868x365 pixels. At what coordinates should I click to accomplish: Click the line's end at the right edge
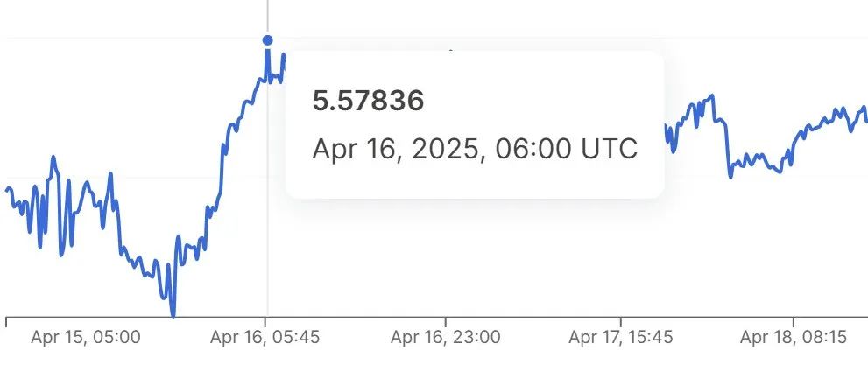[x=865, y=121]
